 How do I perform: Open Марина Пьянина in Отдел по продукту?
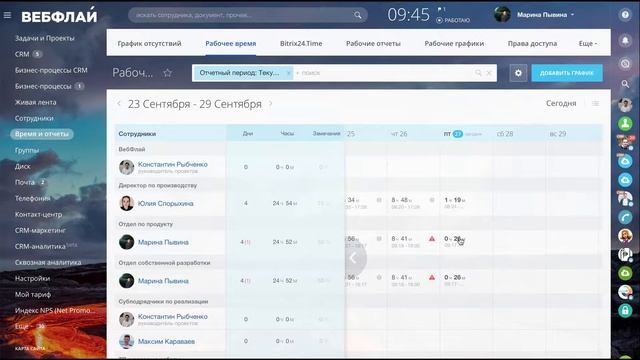point(163,242)
